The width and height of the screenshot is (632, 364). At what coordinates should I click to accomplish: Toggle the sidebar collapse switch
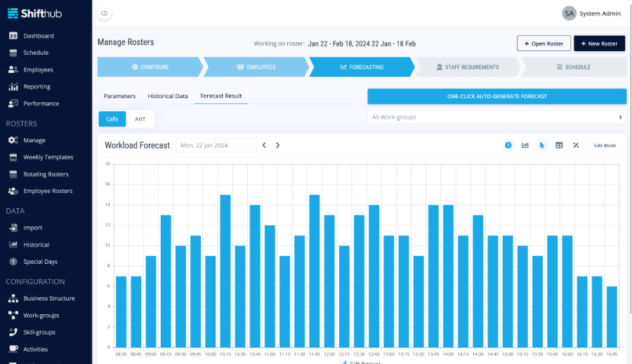[105, 13]
